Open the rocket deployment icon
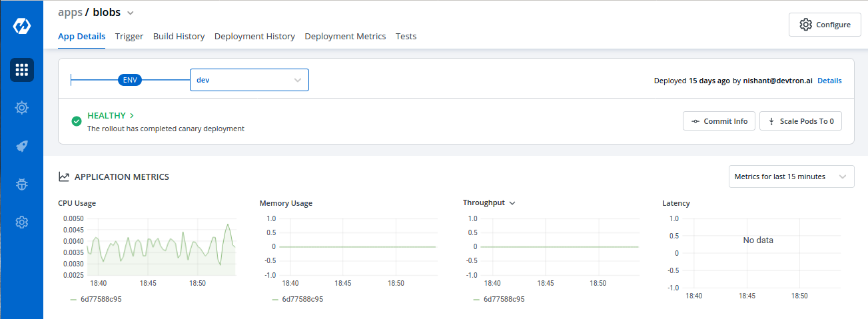Viewport: 868px width, 319px height. [x=21, y=146]
